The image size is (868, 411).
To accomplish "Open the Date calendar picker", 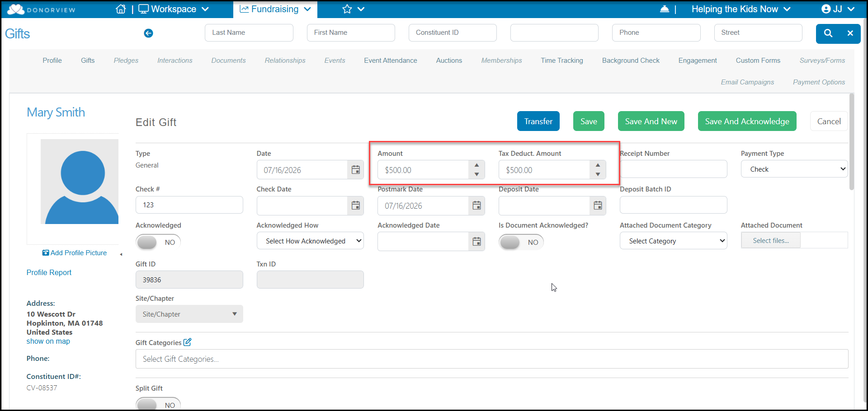I will pyautogui.click(x=356, y=170).
